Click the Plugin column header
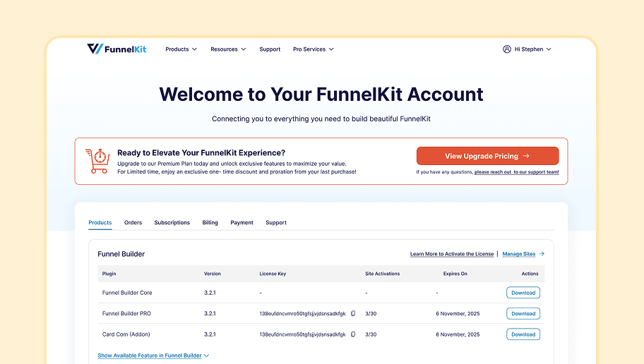This screenshot has height=364, width=644. (109, 274)
